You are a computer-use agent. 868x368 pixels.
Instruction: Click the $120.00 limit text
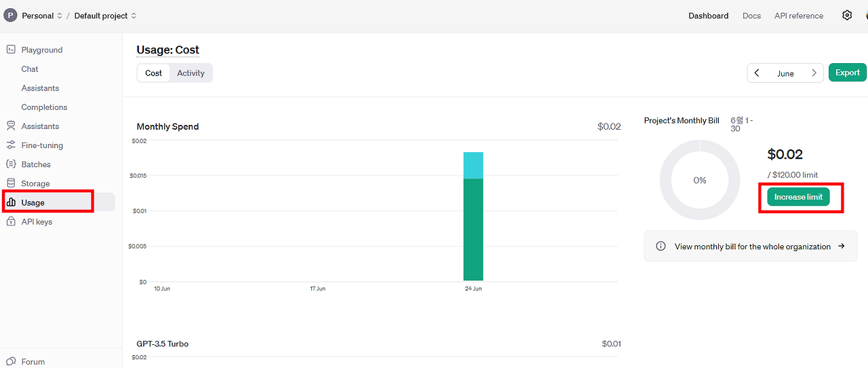point(793,174)
